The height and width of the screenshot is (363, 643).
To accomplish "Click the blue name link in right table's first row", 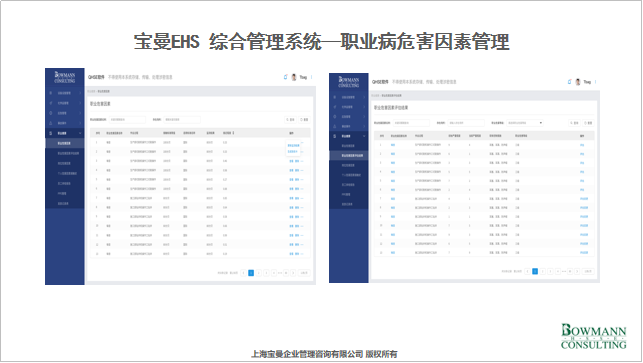I will (x=393, y=145).
